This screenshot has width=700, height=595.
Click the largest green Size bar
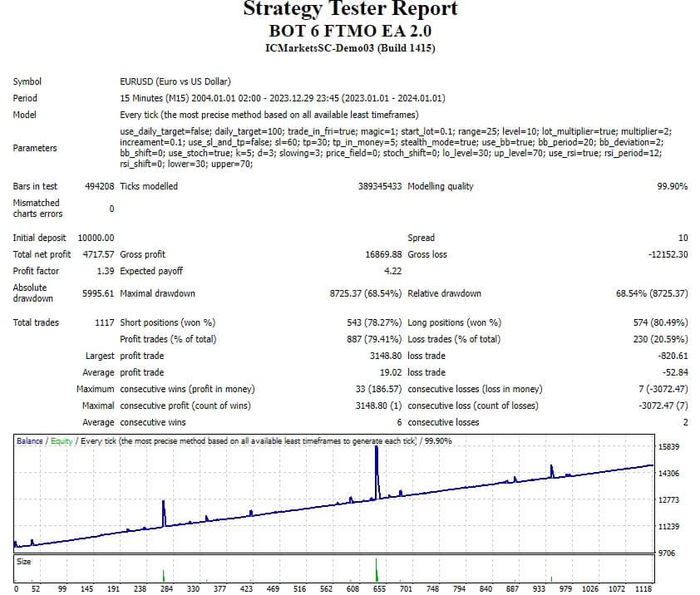(377, 570)
